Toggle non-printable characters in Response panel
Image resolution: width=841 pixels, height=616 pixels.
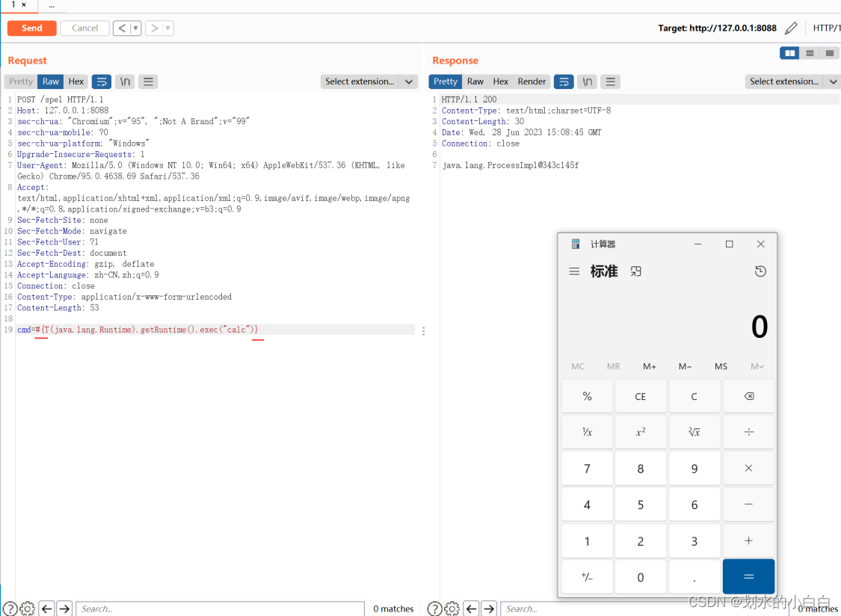(x=588, y=81)
